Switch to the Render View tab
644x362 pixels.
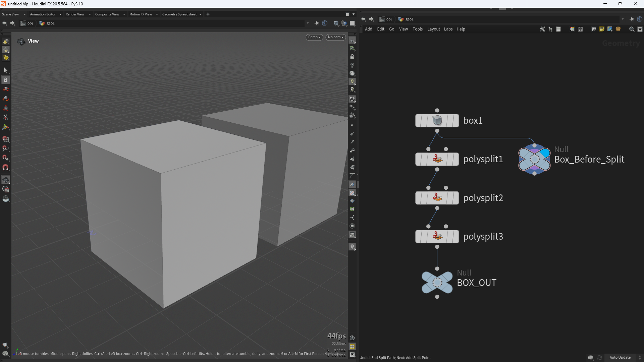coord(75,14)
